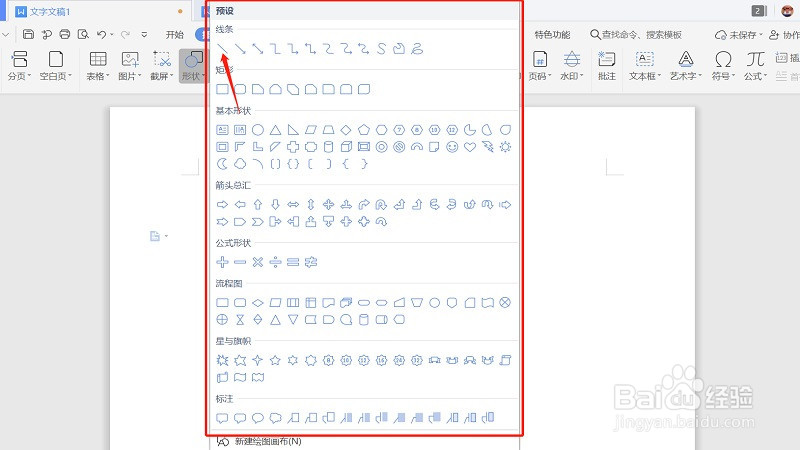Open the 未保存 cloud save status

[x=738, y=35]
